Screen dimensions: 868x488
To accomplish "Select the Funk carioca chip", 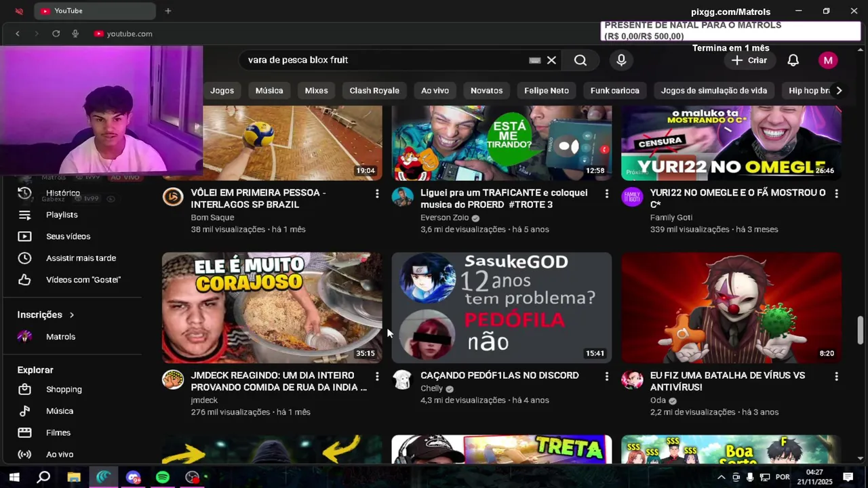I will pos(615,90).
